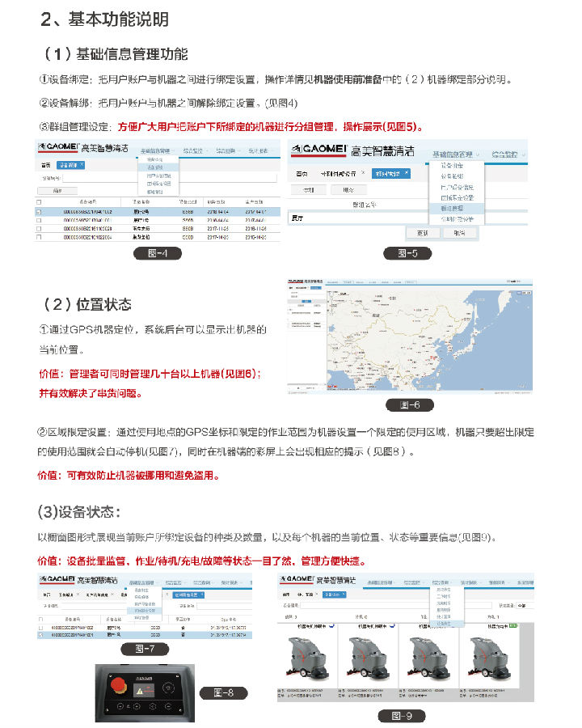Open the 综合监控 dropdown in Figure 5 header
Screen dimensions: 582x728
509,153
